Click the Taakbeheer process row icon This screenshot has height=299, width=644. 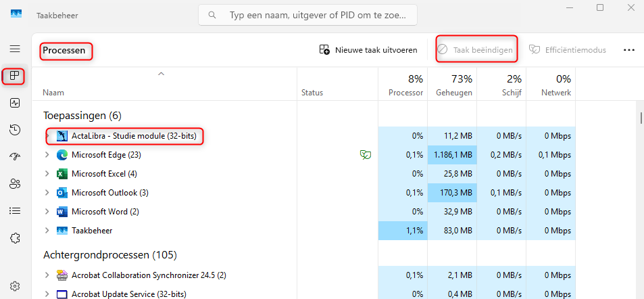point(62,231)
